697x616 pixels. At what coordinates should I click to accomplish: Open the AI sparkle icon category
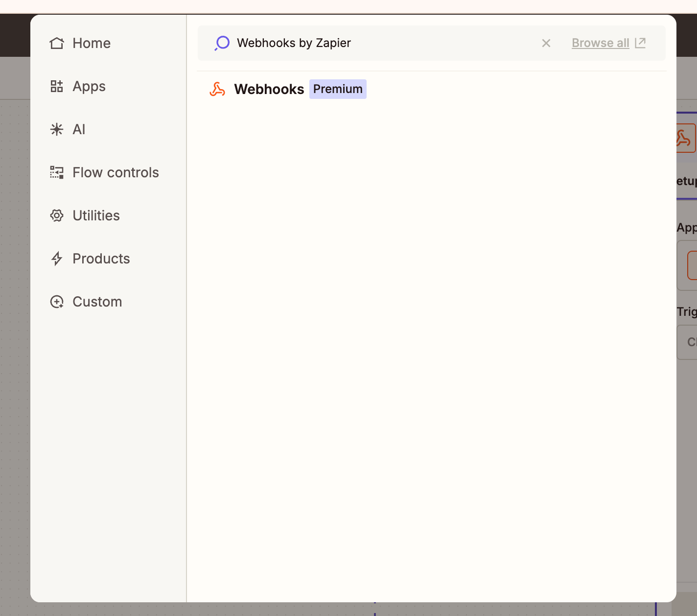point(57,129)
